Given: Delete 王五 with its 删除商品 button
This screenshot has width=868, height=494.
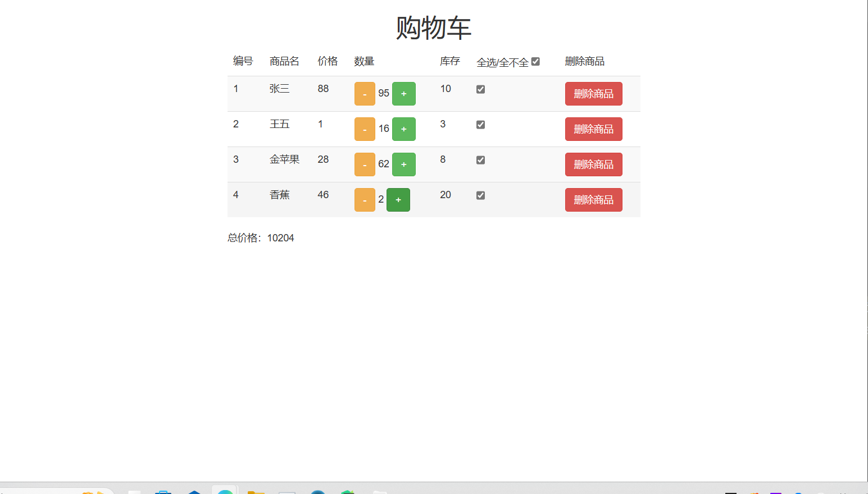Looking at the screenshot, I should [594, 129].
